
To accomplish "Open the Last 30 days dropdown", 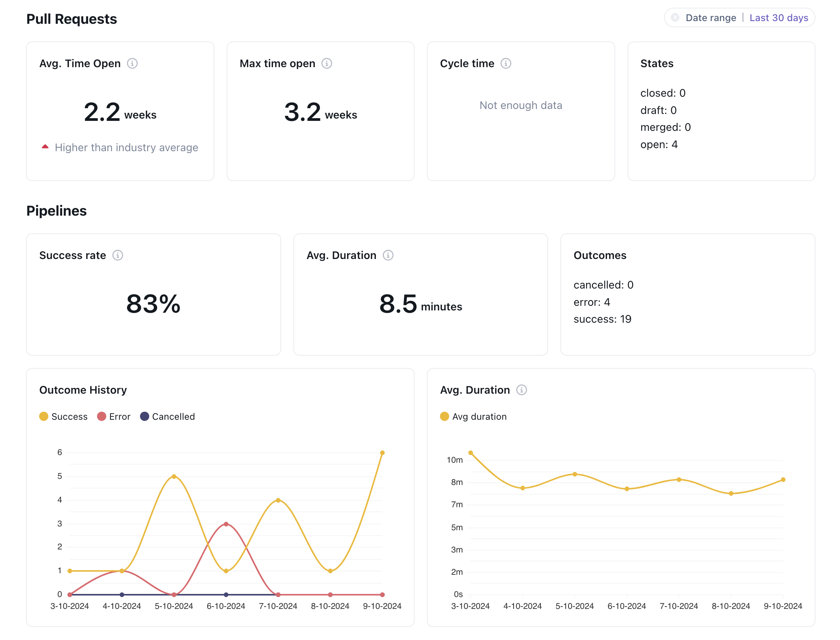I will 779,18.
